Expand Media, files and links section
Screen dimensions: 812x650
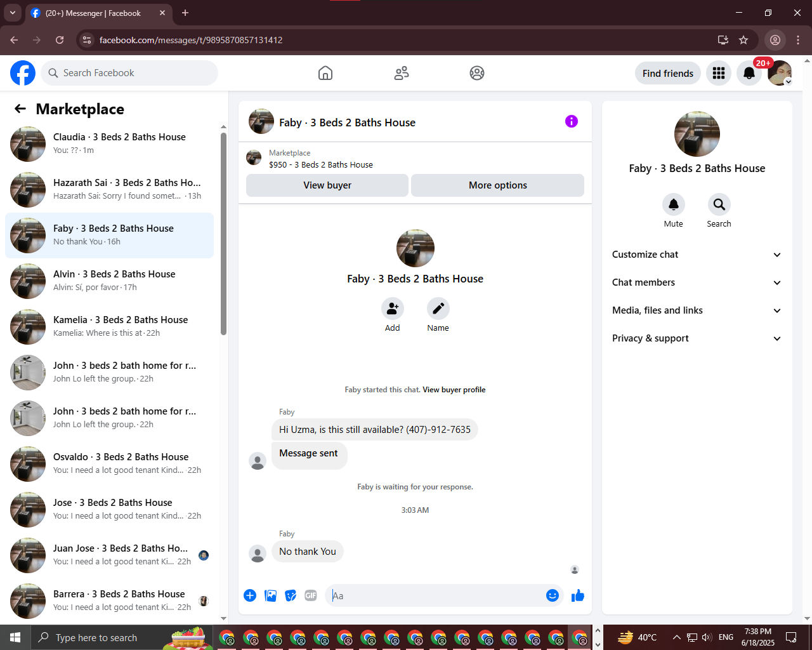pos(697,310)
